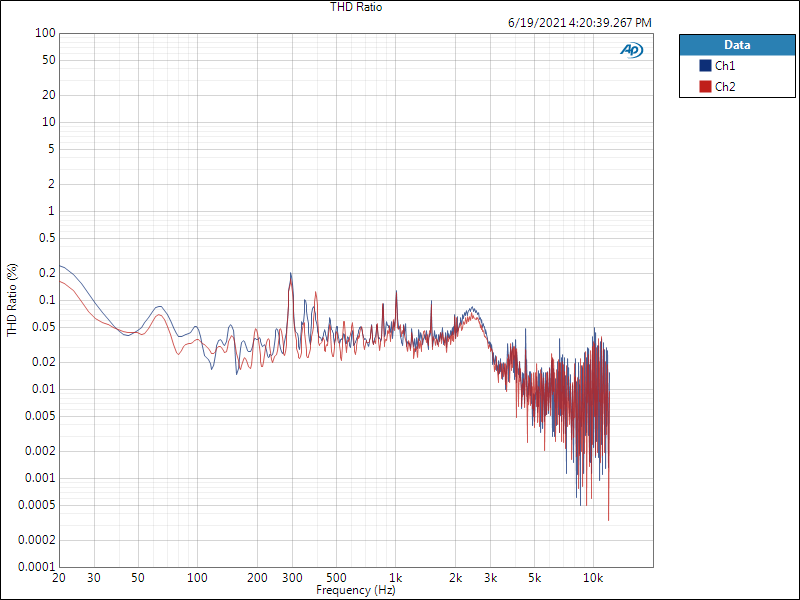Click the red trace's lowest point past 10k

coord(609,520)
